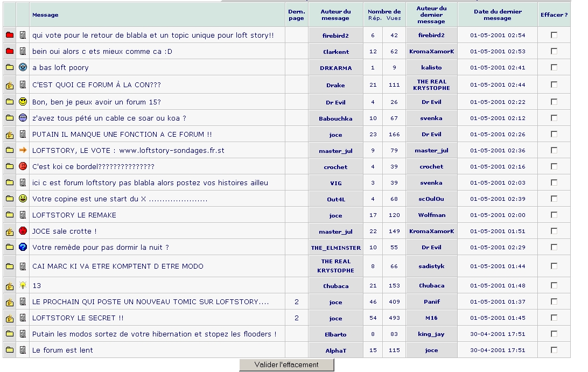The height and width of the screenshot is (372, 588).
Task: Click the lightbulb icon beside topic '13'
Action: 23,285
